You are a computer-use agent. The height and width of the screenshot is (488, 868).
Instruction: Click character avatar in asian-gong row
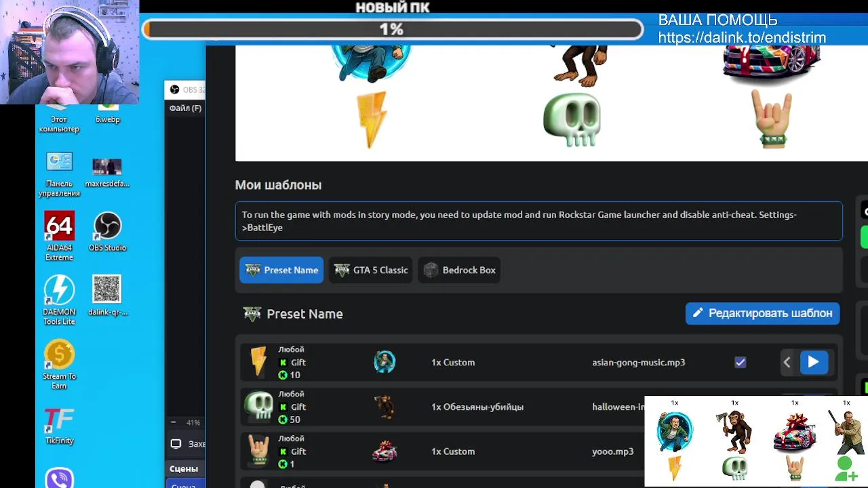384,362
